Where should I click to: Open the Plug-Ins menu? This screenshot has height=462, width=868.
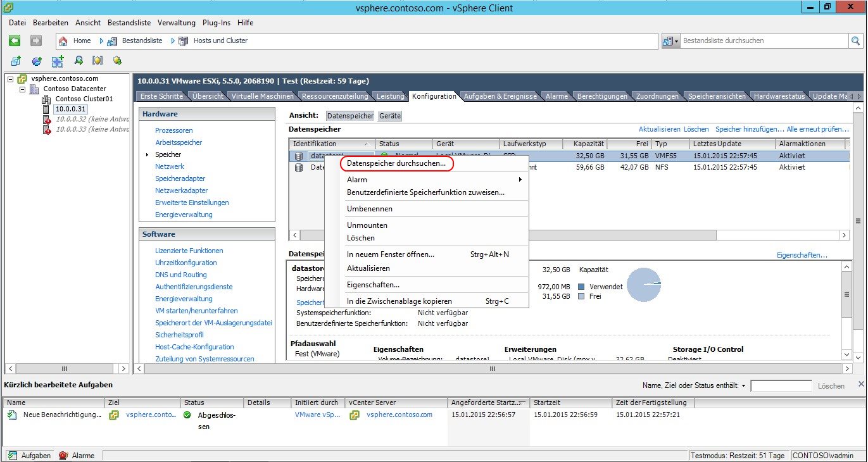[217, 23]
